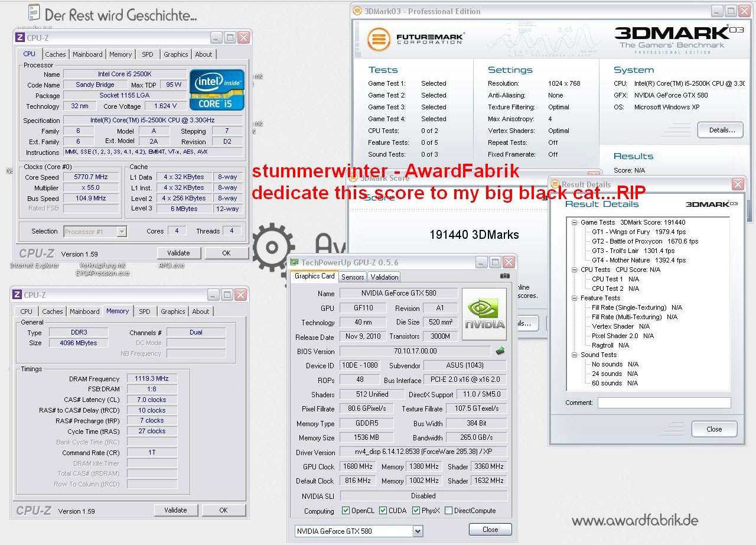Open the Caches tab in the CPU-Z memory window
Screen dimensions: 756x545
pyautogui.click(x=53, y=312)
